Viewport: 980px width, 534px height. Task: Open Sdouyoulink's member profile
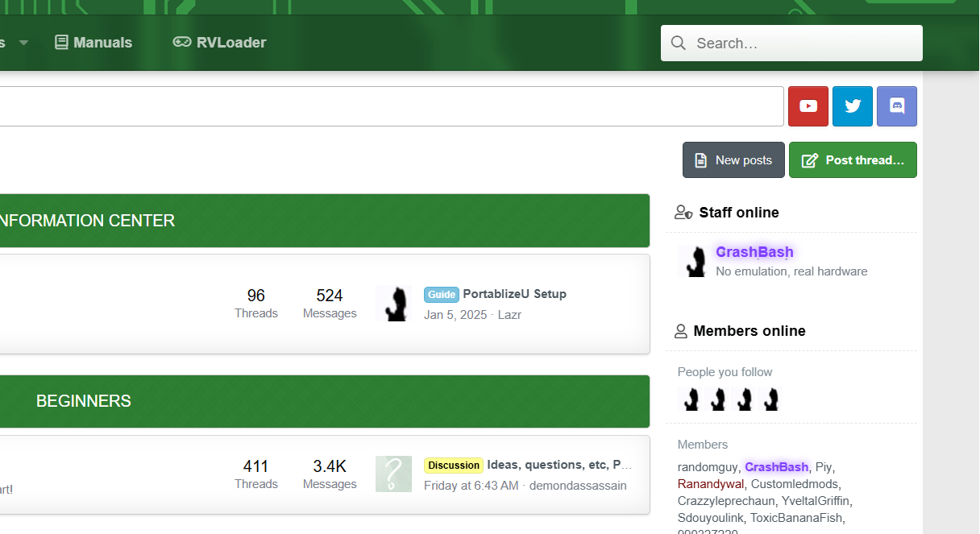click(711, 518)
